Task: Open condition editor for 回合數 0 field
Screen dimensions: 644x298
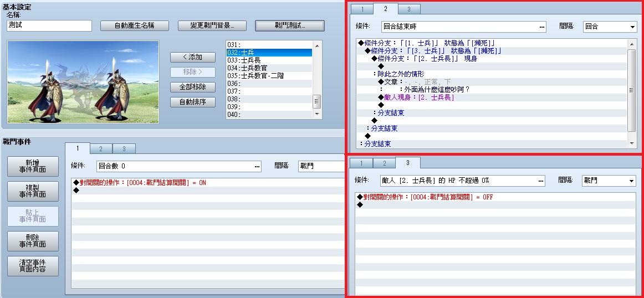Action: point(257,166)
